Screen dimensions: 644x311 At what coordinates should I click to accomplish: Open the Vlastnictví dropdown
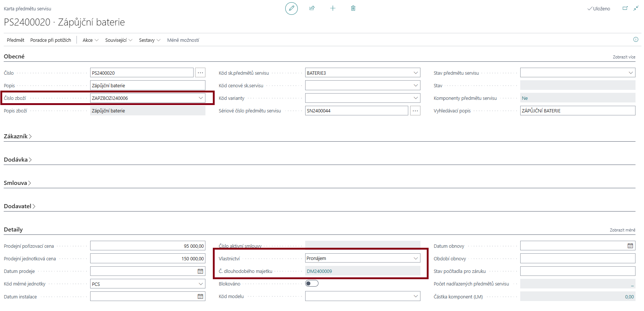pyautogui.click(x=416, y=258)
